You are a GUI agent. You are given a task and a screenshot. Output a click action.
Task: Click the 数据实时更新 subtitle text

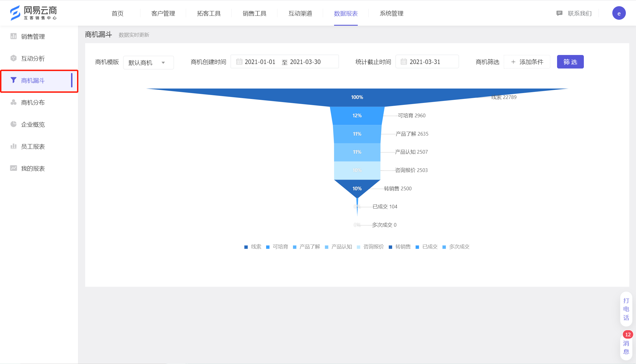pos(134,35)
